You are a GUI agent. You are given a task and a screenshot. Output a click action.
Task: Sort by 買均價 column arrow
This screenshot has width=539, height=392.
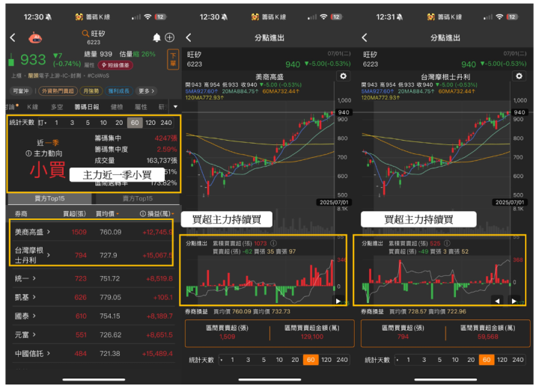click(x=118, y=214)
